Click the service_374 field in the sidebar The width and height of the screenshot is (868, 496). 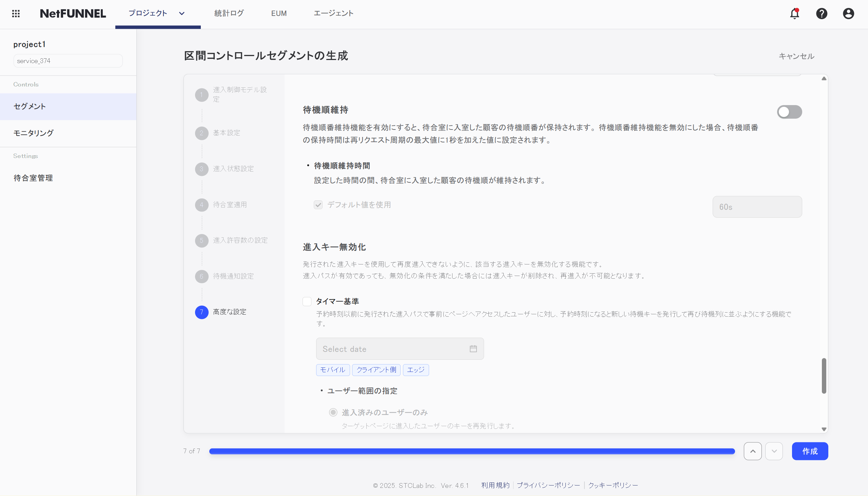tap(68, 61)
